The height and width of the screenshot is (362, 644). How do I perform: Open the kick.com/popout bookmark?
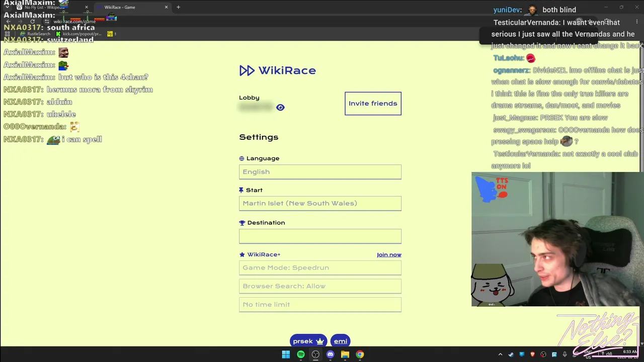click(x=78, y=34)
